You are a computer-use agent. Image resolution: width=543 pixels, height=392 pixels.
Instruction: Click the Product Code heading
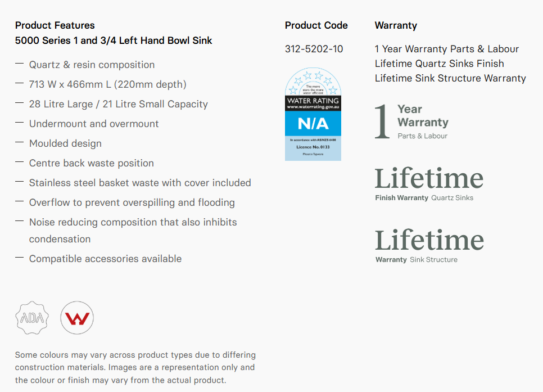coord(316,25)
